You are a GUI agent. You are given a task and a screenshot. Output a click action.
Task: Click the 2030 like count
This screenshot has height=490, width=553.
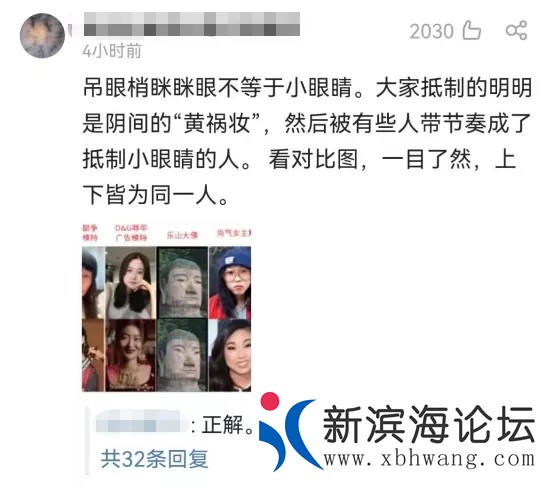pyautogui.click(x=431, y=31)
